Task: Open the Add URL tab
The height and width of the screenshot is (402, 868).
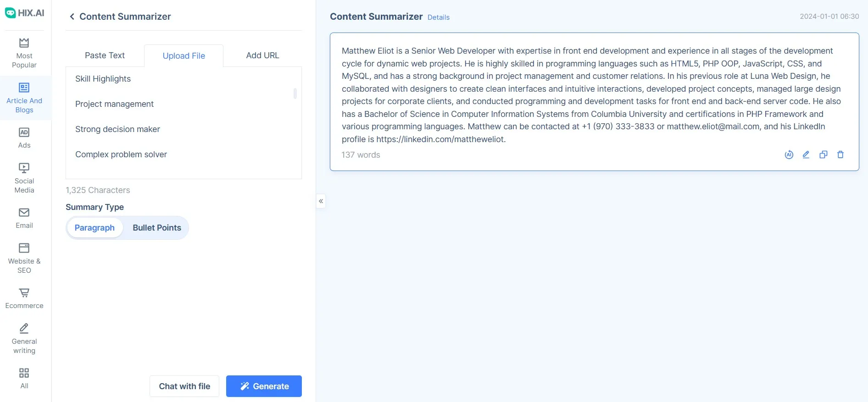Action: click(x=262, y=55)
